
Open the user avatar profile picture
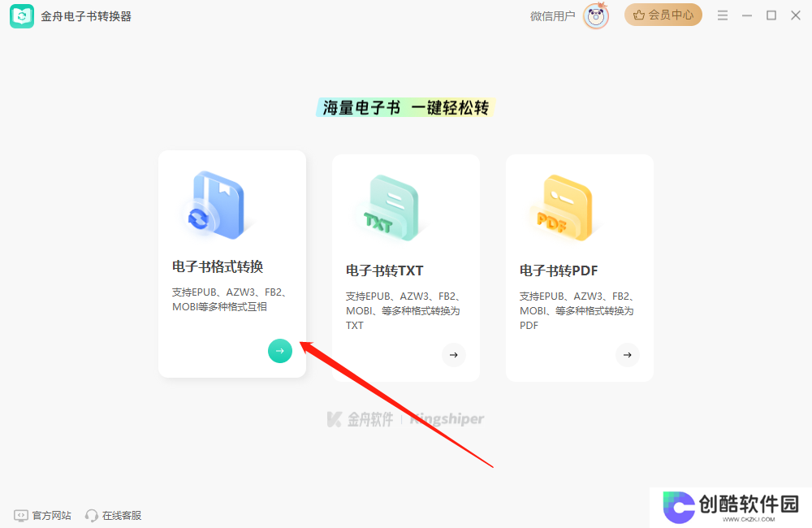pos(595,16)
